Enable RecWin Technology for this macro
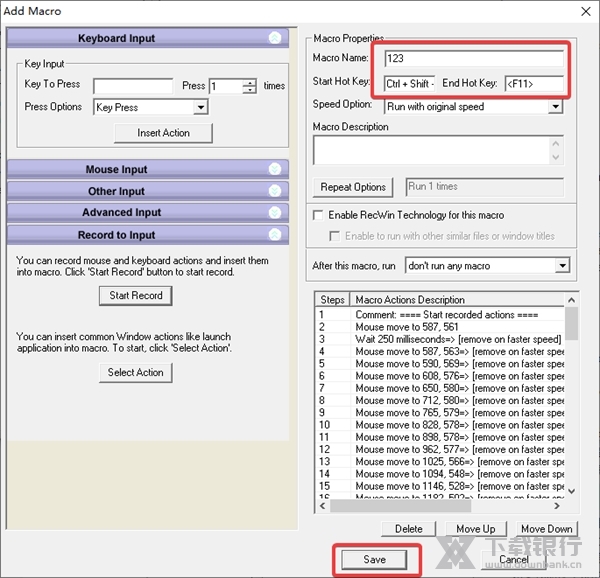The width and height of the screenshot is (600, 578). (x=319, y=215)
